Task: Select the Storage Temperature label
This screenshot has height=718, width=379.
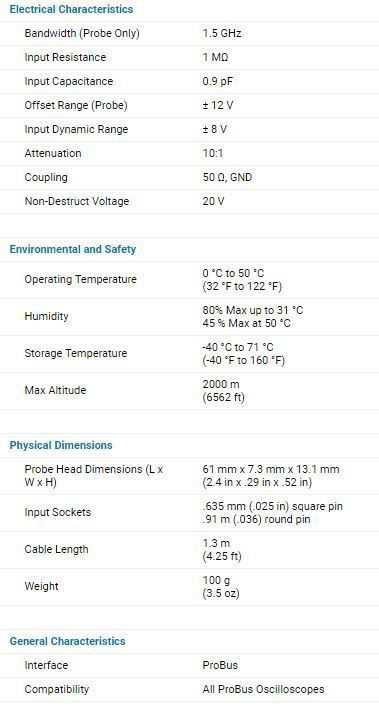Action: [x=76, y=354]
